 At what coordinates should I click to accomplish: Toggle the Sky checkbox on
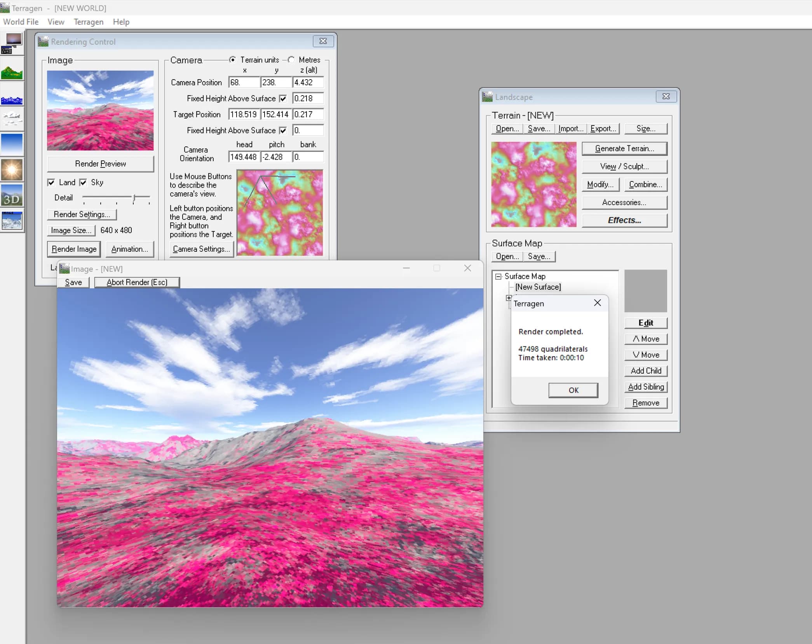84,183
